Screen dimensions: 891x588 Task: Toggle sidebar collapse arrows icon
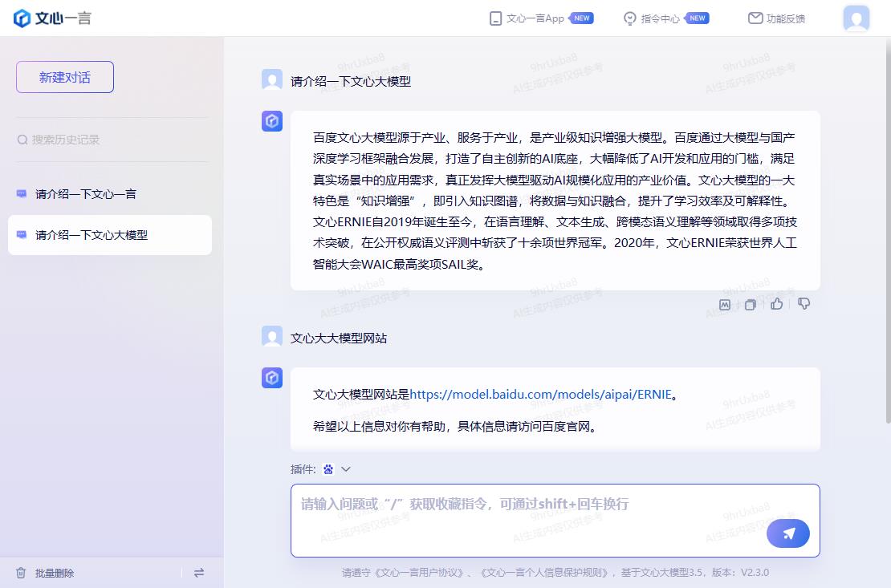(x=199, y=573)
